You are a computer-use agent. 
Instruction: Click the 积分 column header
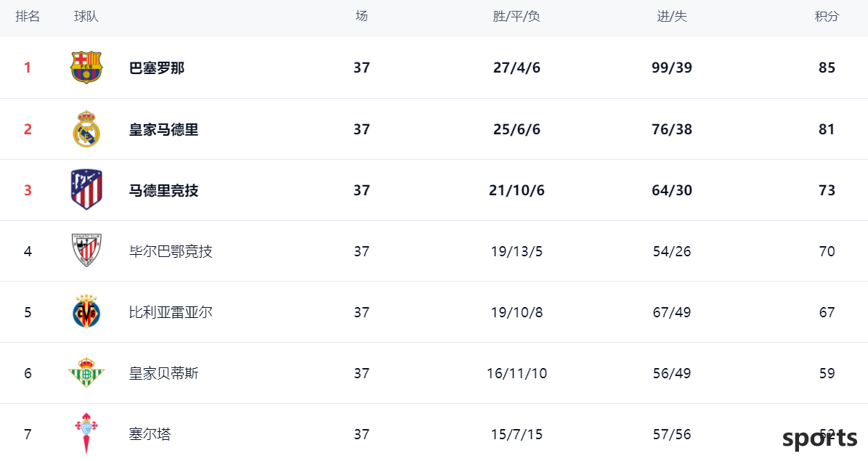(827, 17)
